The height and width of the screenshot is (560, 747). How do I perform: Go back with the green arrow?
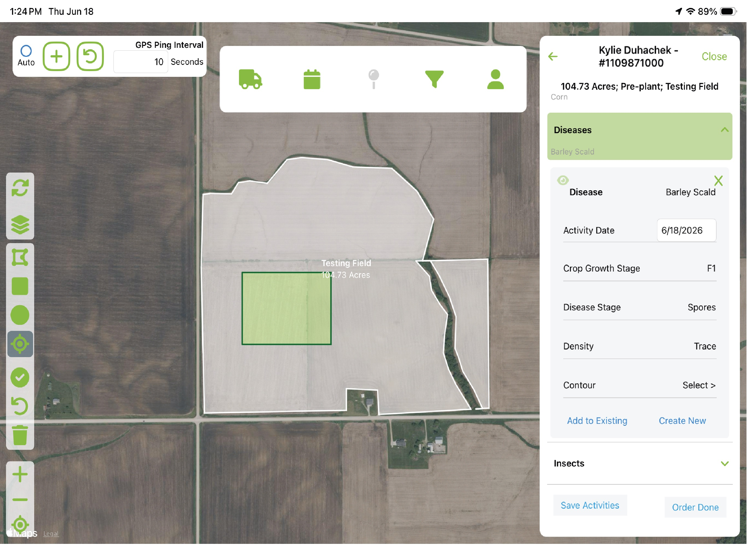553,56
